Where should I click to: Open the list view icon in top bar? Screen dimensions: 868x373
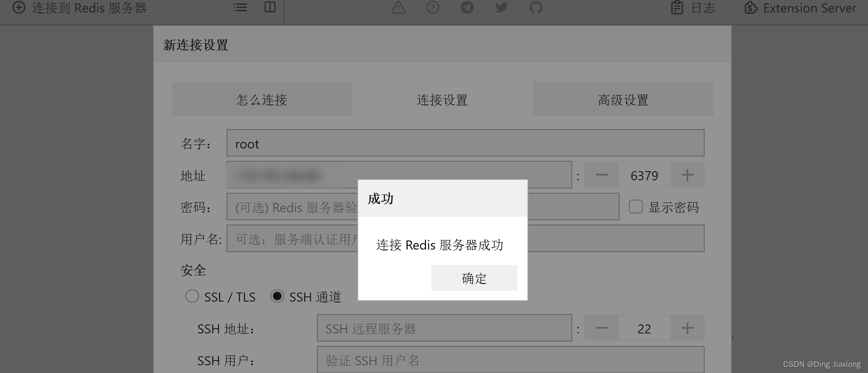pyautogui.click(x=240, y=7)
